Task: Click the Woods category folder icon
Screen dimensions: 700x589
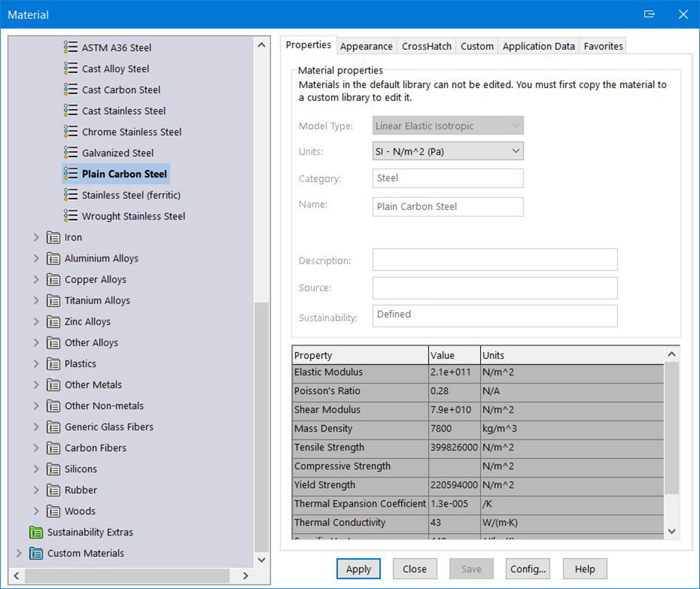Action: (53, 511)
